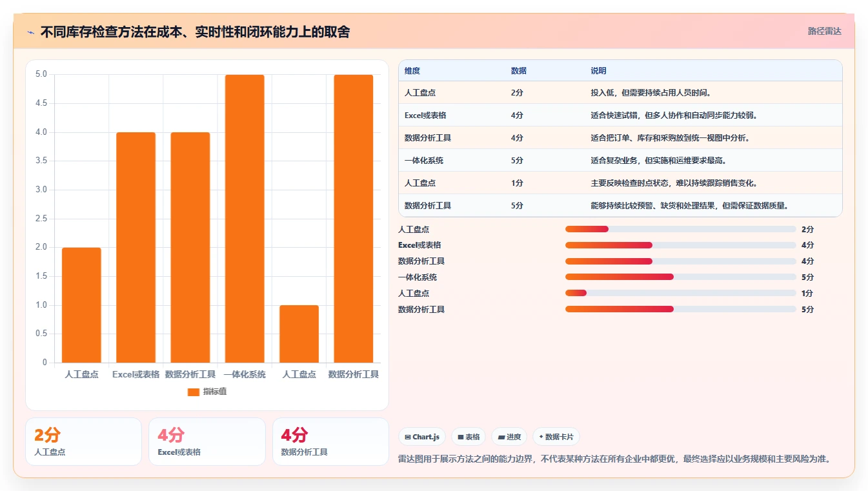Click the cell 适合快速试错，但多人协作和自动同步能力较弱。

coord(674,115)
